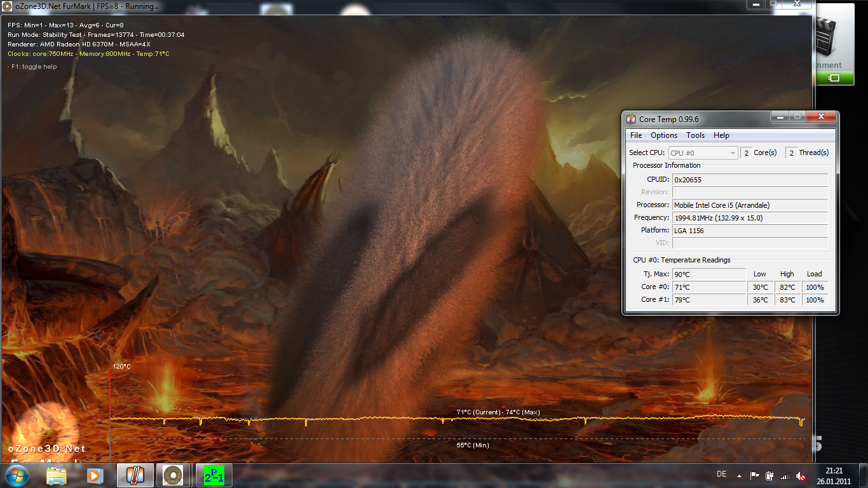The width and height of the screenshot is (868, 488).
Task: Click the Core #0 temperature 71°C
Action: (x=709, y=287)
